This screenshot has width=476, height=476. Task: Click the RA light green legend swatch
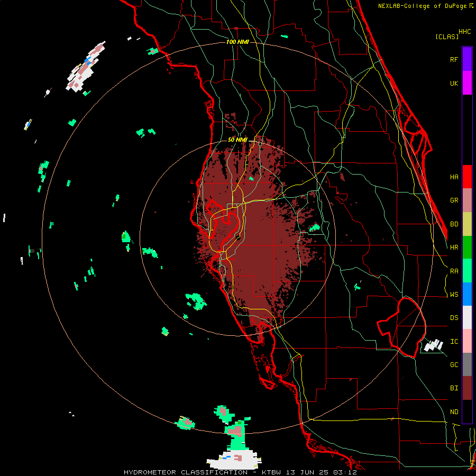coord(467,271)
